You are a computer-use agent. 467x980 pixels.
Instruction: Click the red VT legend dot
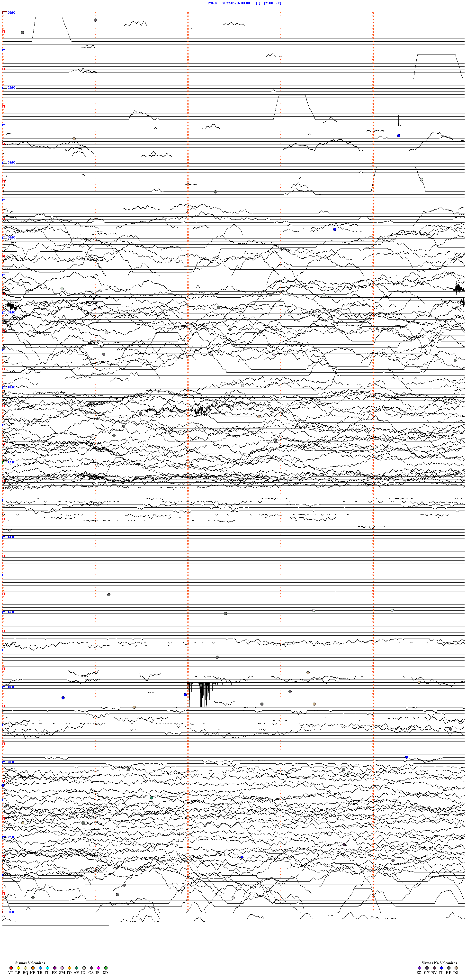pyautogui.click(x=11, y=968)
